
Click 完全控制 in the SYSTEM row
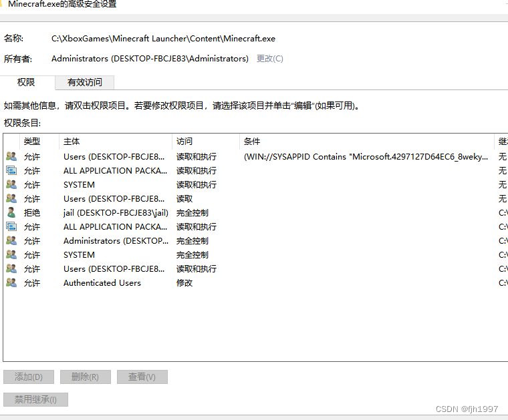pos(193,255)
